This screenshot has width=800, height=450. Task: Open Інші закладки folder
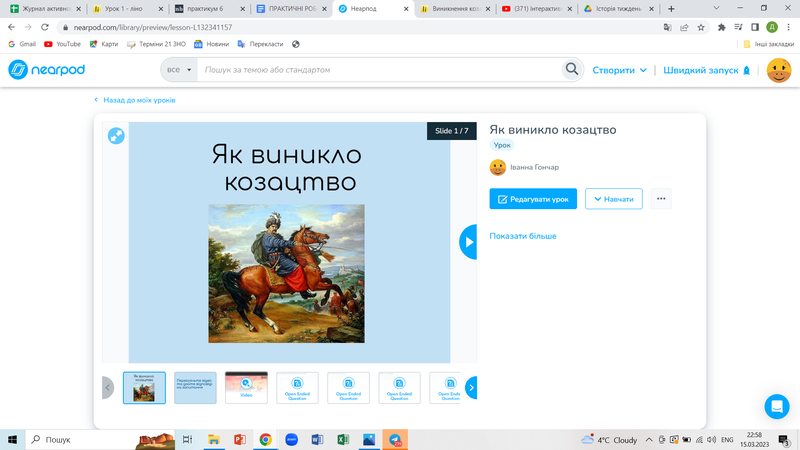768,44
